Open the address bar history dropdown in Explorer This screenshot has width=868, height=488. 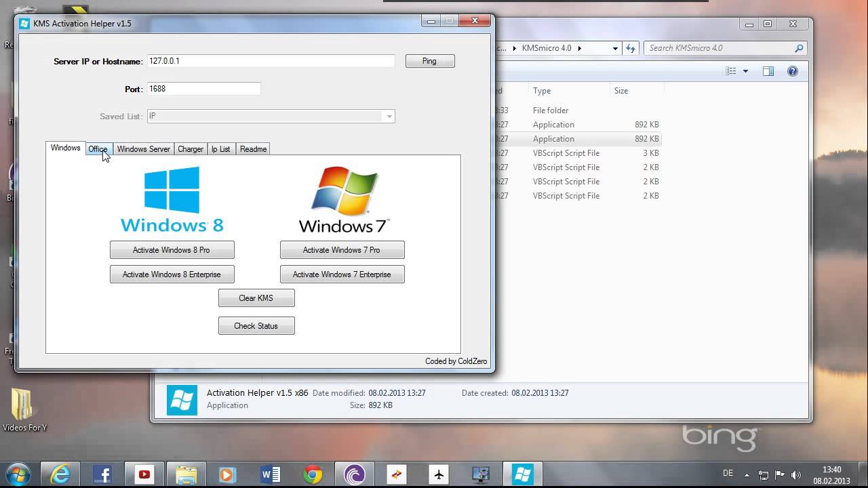click(x=615, y=48)
